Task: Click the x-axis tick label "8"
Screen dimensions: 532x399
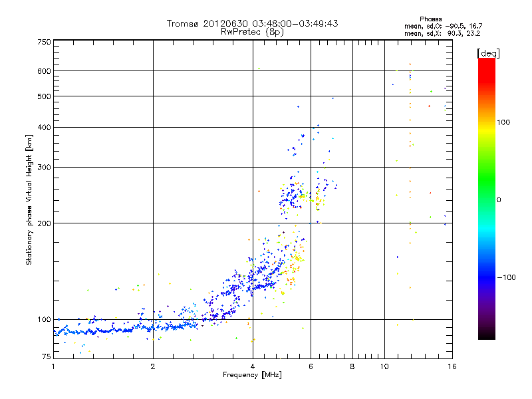Action: [352, 366]
